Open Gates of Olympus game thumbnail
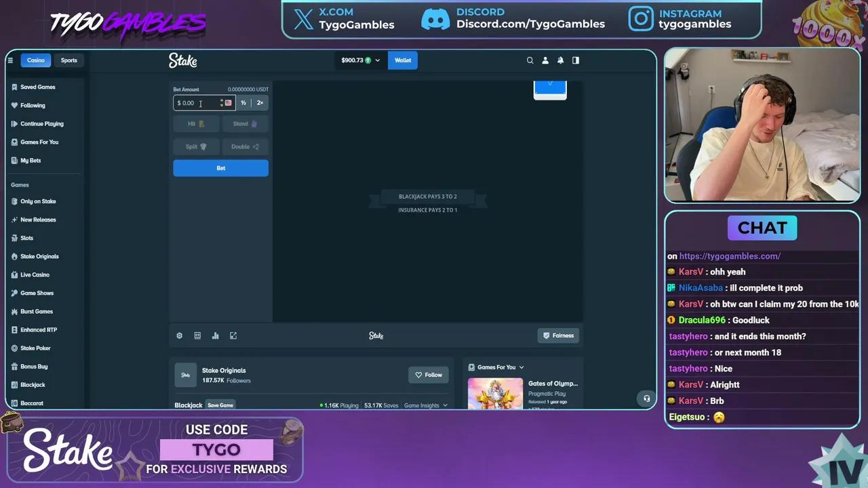Viewport: 868px width, 488px height. pyautogui.click(x=495, y=394)
